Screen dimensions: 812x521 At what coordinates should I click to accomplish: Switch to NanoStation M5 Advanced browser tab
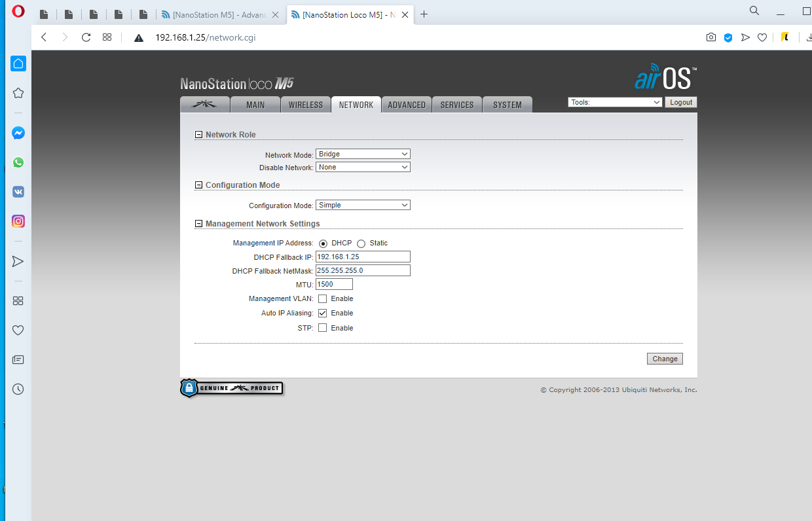220,14
